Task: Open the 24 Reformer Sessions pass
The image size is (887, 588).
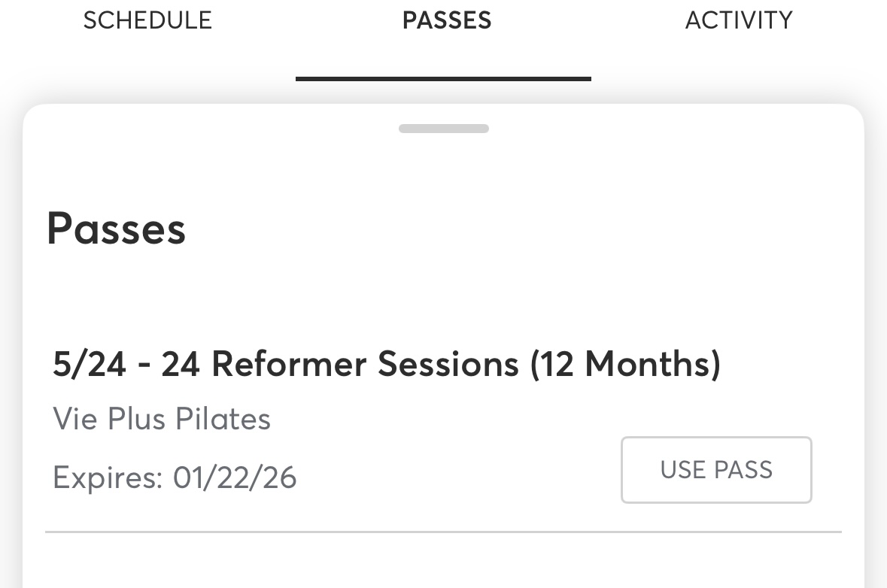Action: [x=387, y=365]
